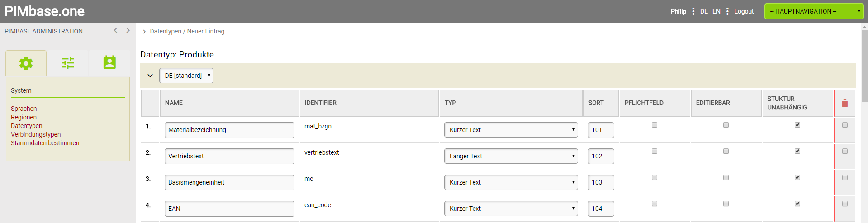The width and height of the screenshot is (868, 223).
Task: Switch language to DE
Action: pyautogui.click(x=704, y=11)
